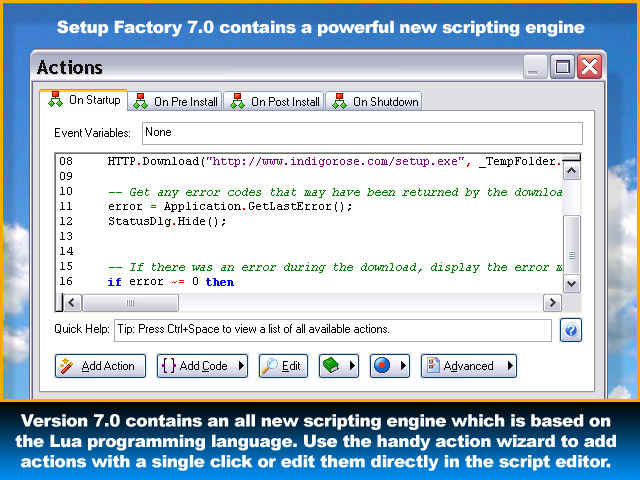Open the green book dropdown menu
Viewport: 640px width, 480px height.
pos(339,366)
